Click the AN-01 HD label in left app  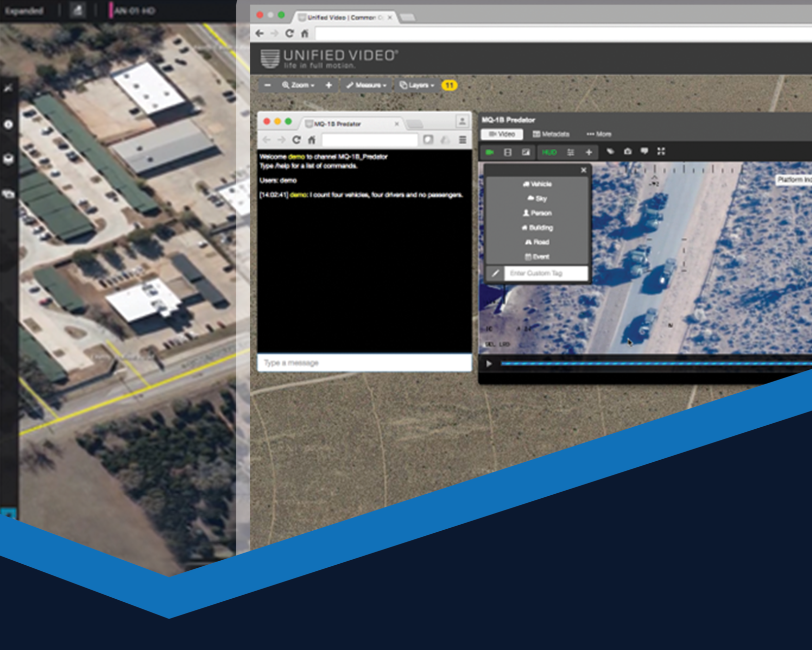pos(134,11)
